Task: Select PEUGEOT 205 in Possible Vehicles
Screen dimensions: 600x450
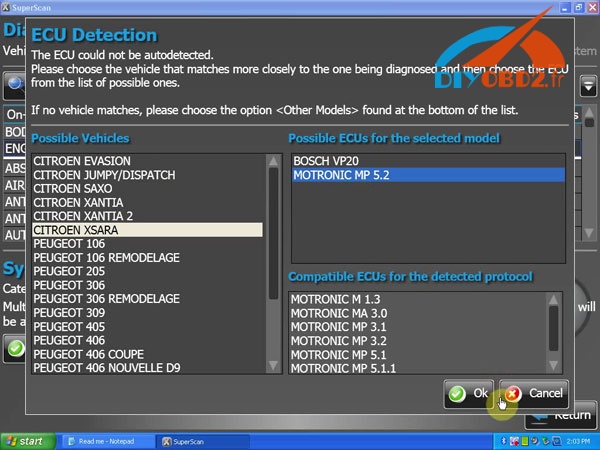Action: click(147, 271)
